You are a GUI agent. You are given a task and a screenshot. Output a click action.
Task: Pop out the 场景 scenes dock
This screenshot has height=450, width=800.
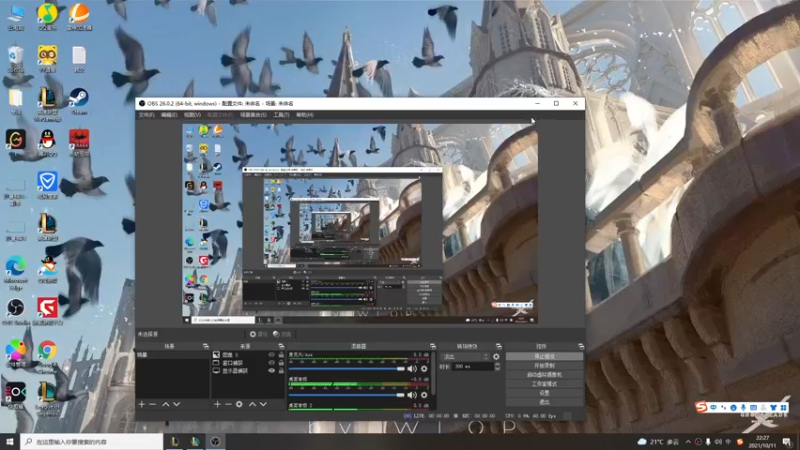(x=206, y=346)
